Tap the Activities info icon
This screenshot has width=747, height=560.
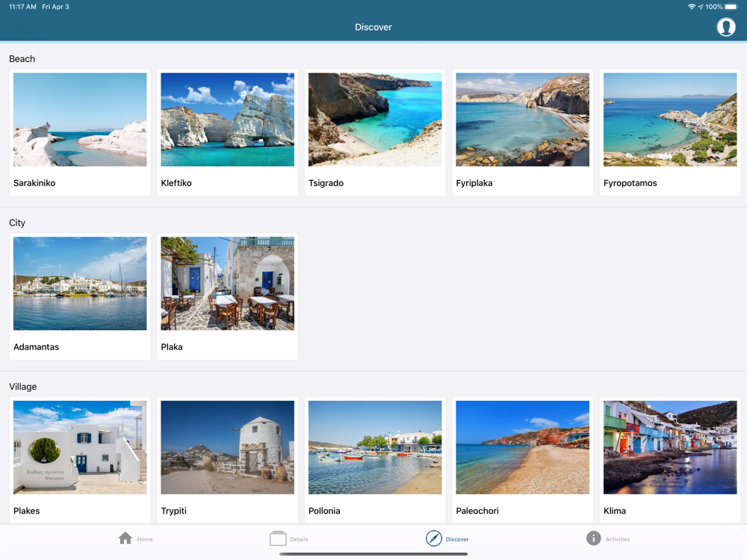pos(593,538)
